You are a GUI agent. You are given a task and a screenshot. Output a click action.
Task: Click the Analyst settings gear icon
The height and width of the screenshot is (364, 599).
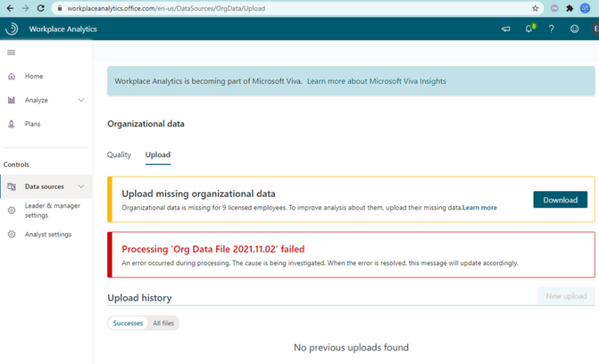[x=12, y=234]
